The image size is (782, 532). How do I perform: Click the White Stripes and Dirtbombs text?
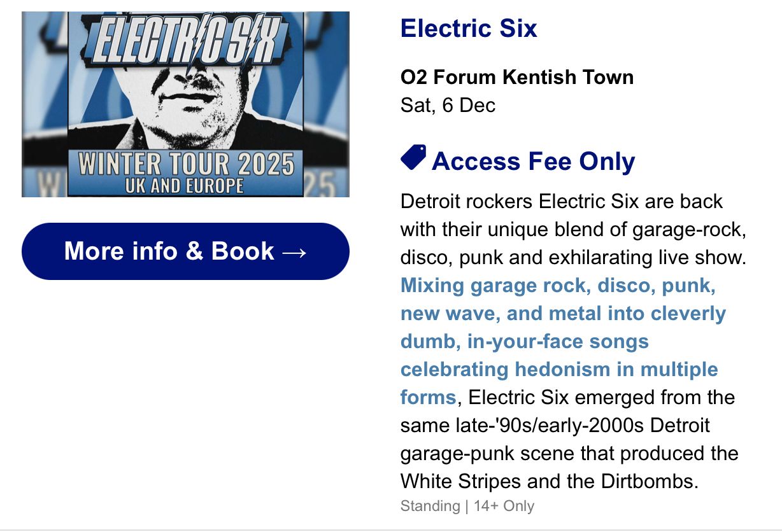pyautogui.click(x=549, y=481)
